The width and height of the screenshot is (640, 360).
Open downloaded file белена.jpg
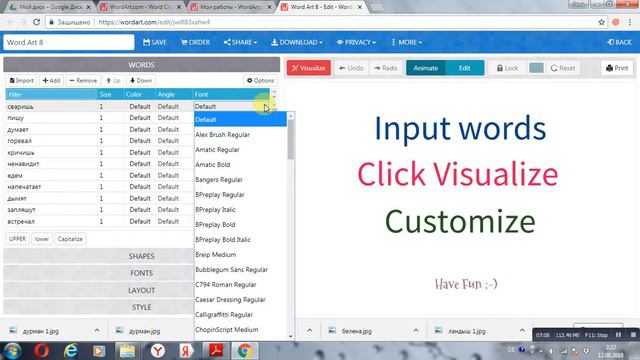[x=356, y=331]
